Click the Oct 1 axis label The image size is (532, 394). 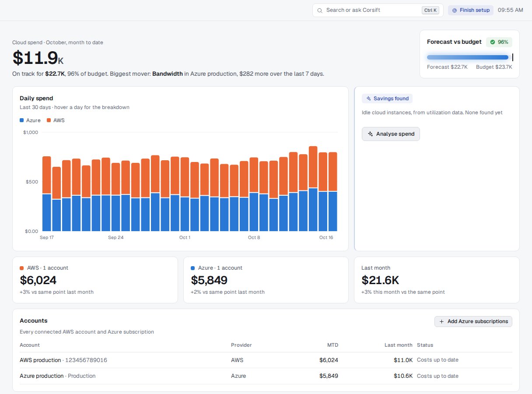pos(185,238)
